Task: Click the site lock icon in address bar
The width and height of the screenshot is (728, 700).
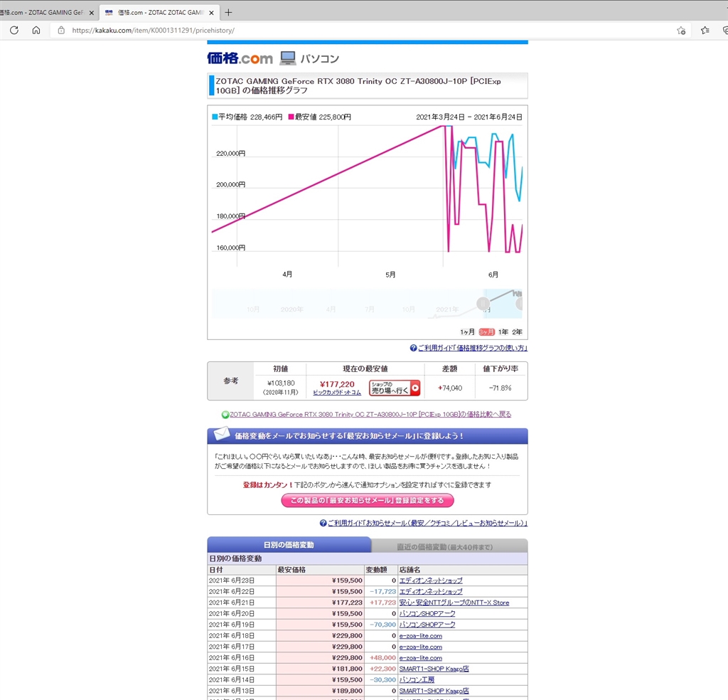Action: pos(61,30)
